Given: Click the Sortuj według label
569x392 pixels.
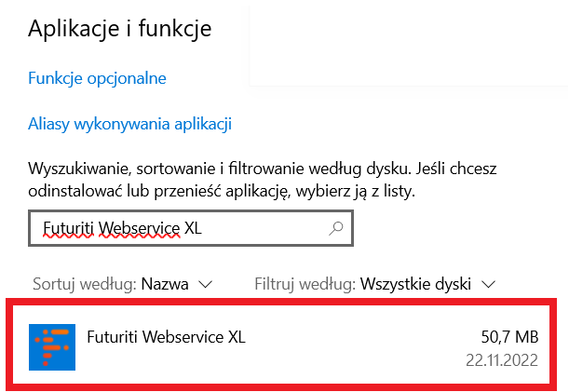Looking at the screenshot, I should [x=84, y=283].
